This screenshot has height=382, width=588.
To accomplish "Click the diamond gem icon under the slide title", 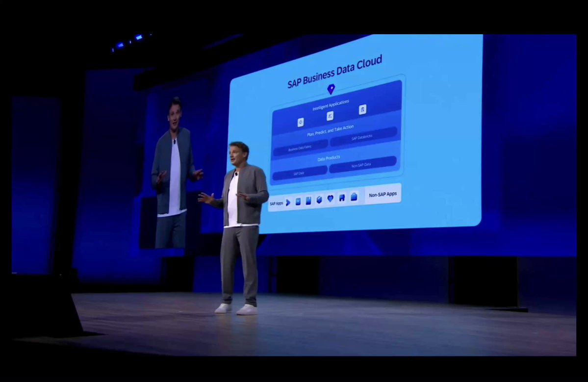I will pyautogui.click(x=331, y=89).
